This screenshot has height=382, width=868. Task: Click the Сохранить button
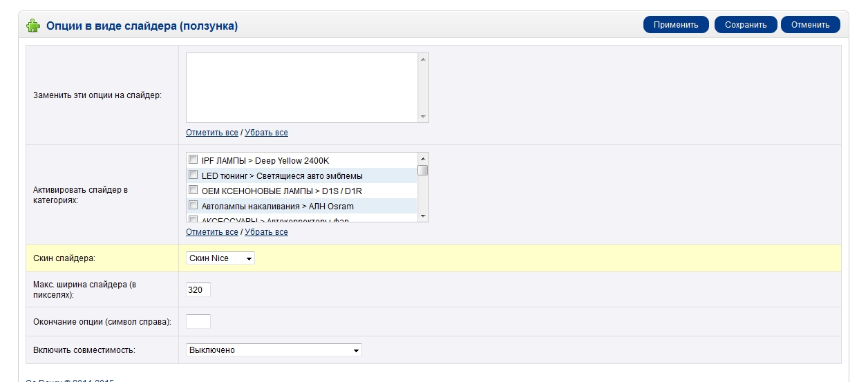[x=746, y=25]
